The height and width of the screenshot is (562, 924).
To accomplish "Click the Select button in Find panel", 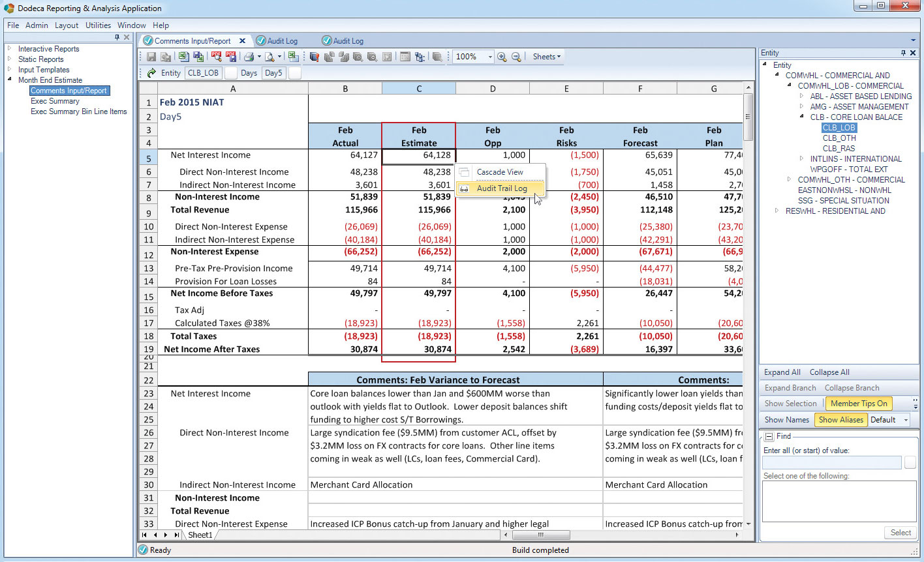I will tap(900, 532).
